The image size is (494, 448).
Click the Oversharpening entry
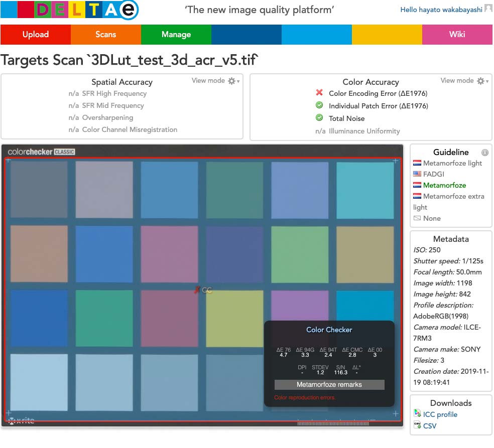pyautogui.click(x=107, y=117)
